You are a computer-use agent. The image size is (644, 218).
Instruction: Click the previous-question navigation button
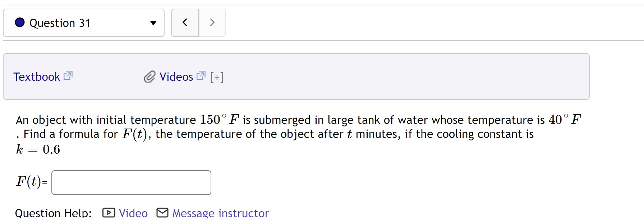coord(184,22)
